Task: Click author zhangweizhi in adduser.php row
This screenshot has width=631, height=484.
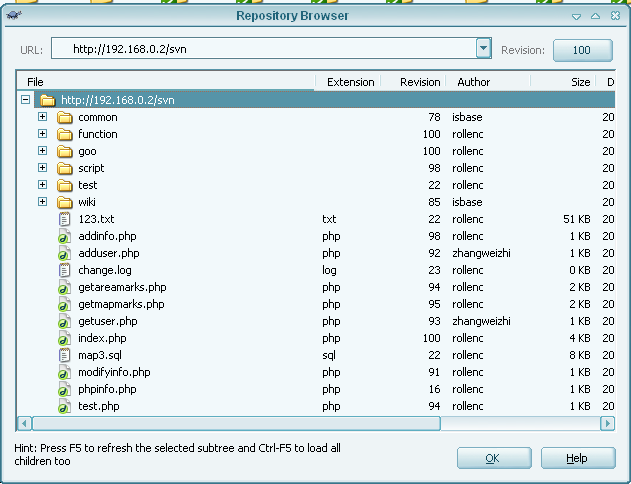Action: pos(481,253)
